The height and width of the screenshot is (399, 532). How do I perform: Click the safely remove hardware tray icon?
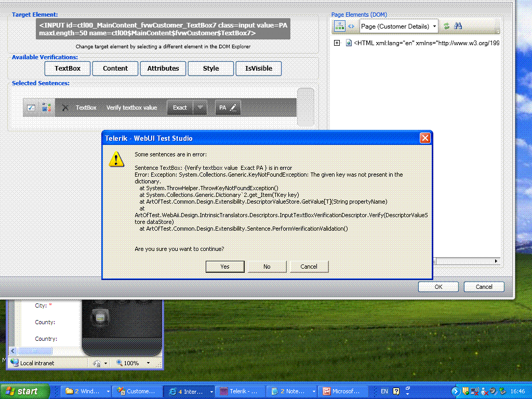(x=502, y=391)
